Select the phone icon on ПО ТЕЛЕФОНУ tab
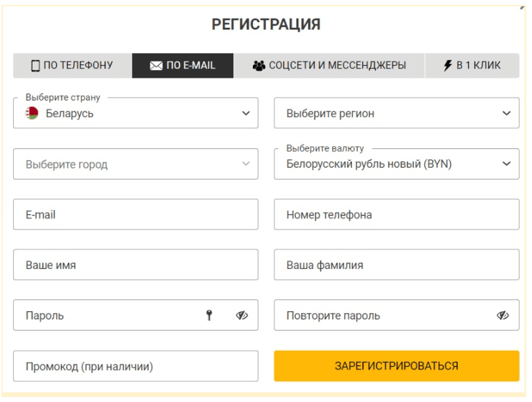This screenshot has width=532, height=402. [36, 65]
